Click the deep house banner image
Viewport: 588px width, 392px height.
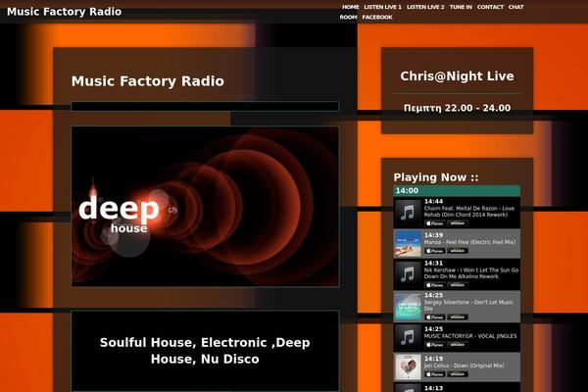[x=205, y=207]
